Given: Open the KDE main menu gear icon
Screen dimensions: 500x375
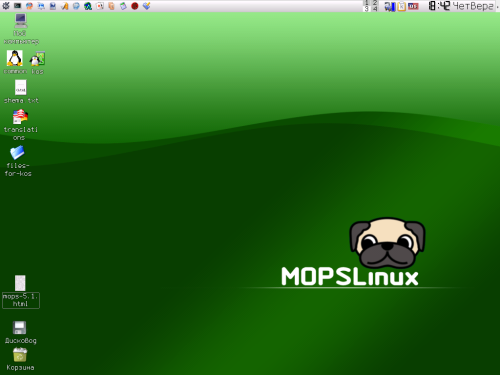Looking at the screenshot, I should pos(6,6).
